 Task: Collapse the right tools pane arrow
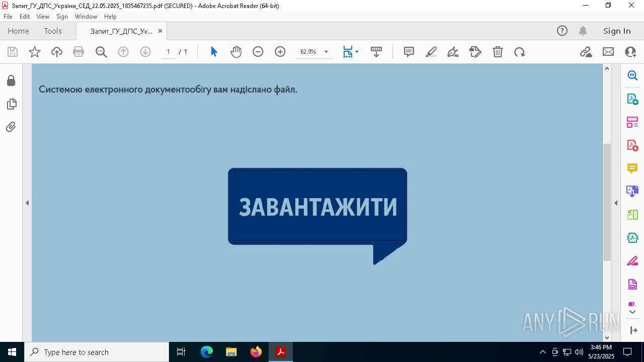pyautogui.click(x=616, y=203)
